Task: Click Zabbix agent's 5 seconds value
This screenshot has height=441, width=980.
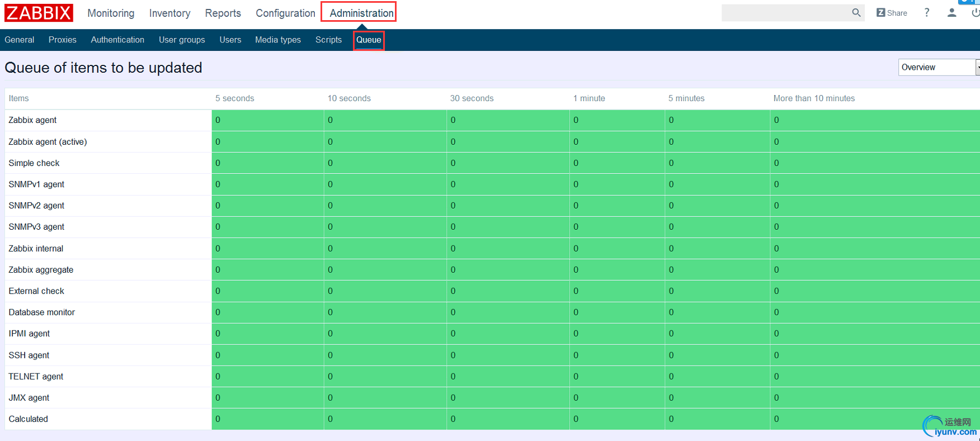Action: (218, 120)
